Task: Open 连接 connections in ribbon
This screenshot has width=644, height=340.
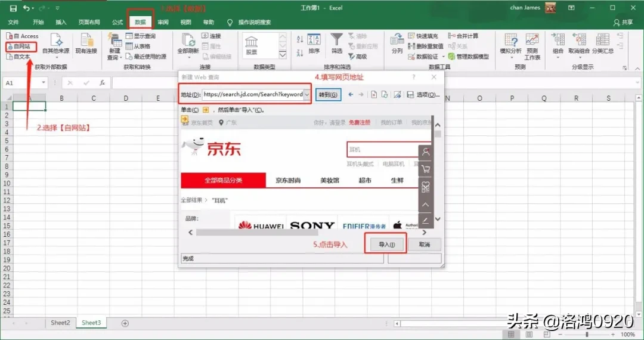Action: point(211,36)
